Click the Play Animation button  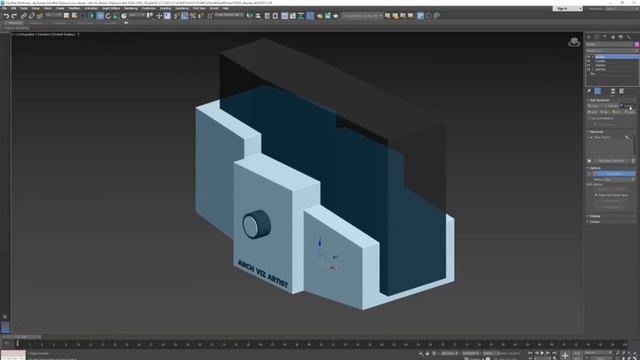(542, 353)
